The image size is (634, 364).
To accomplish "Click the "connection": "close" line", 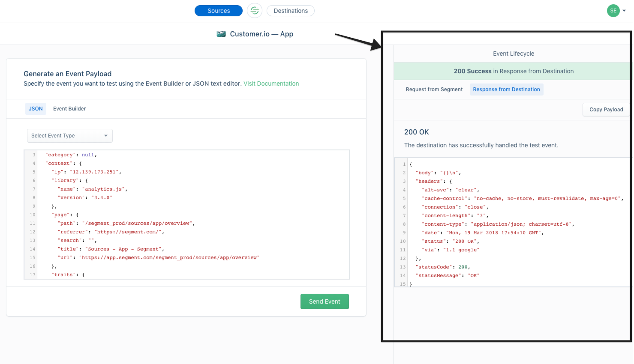I will click(455, 207).
